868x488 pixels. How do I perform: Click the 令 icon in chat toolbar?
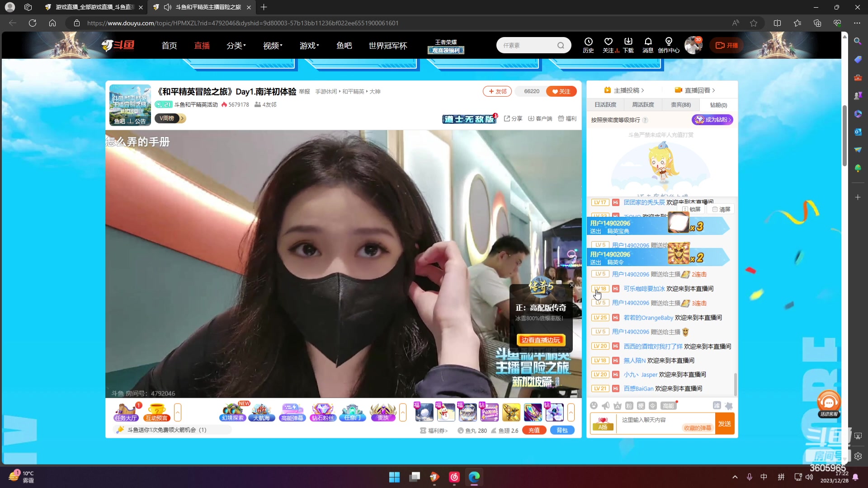point(652,405)
